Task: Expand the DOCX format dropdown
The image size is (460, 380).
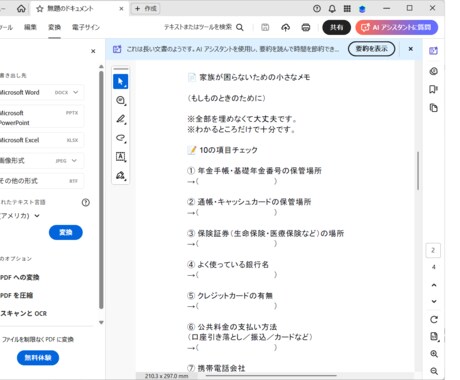Action: [76, 92]
